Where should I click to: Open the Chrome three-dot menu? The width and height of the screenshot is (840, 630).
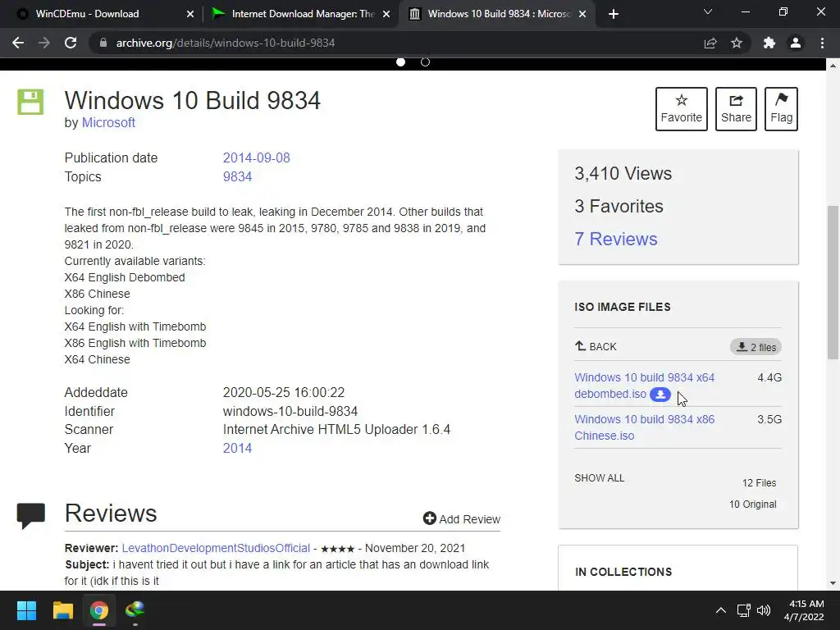tap(822, 43)
